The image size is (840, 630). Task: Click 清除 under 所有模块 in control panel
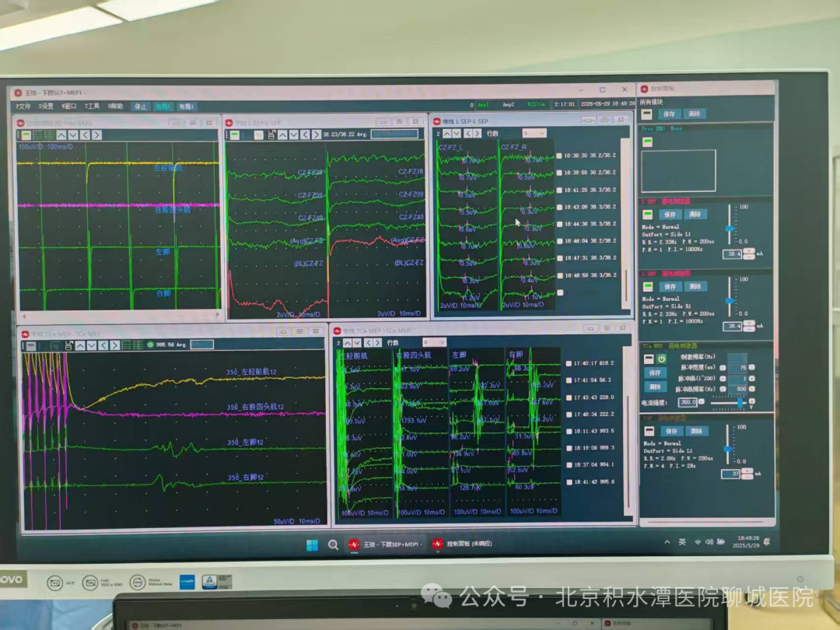coord(695,114)
